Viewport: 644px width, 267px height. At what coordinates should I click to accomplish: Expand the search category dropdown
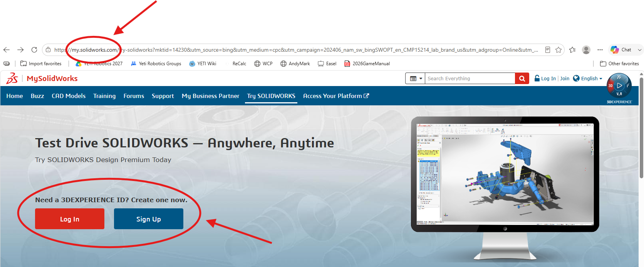click(415, 78)
